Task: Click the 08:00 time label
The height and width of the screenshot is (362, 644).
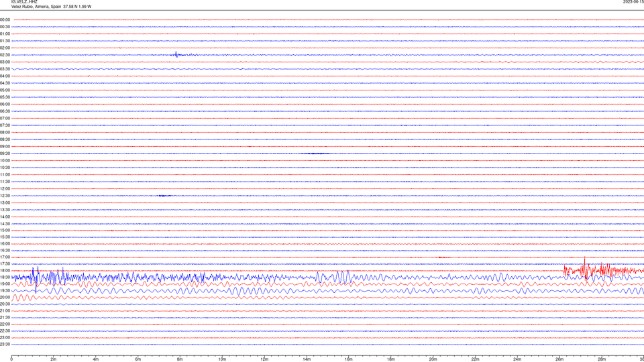Action: pos(5,133)
